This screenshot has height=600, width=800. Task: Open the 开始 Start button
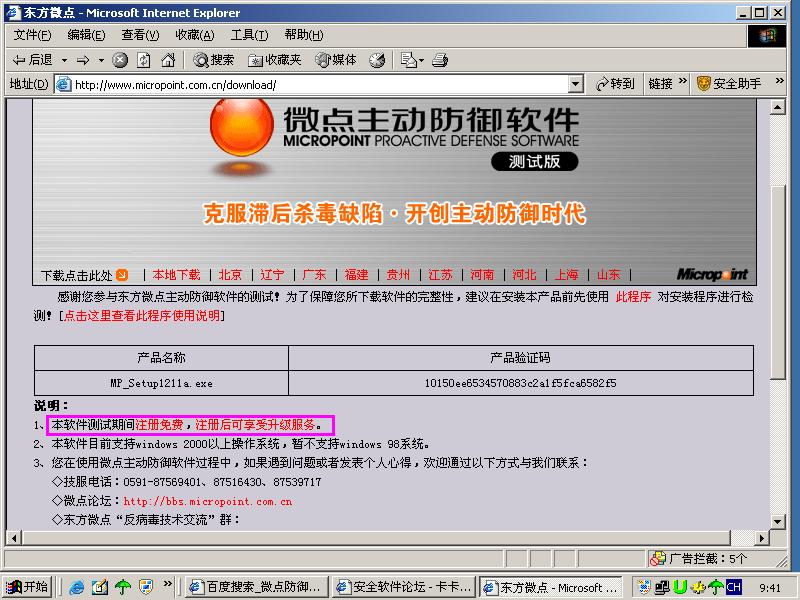(x=28, y=587)
